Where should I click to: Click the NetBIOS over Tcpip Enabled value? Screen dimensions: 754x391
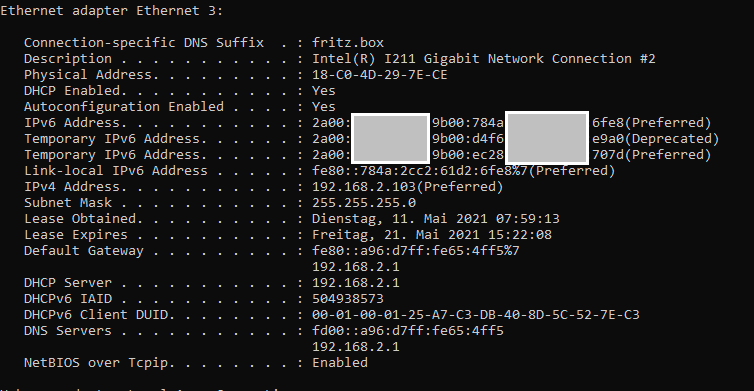[x=339, y=363]
